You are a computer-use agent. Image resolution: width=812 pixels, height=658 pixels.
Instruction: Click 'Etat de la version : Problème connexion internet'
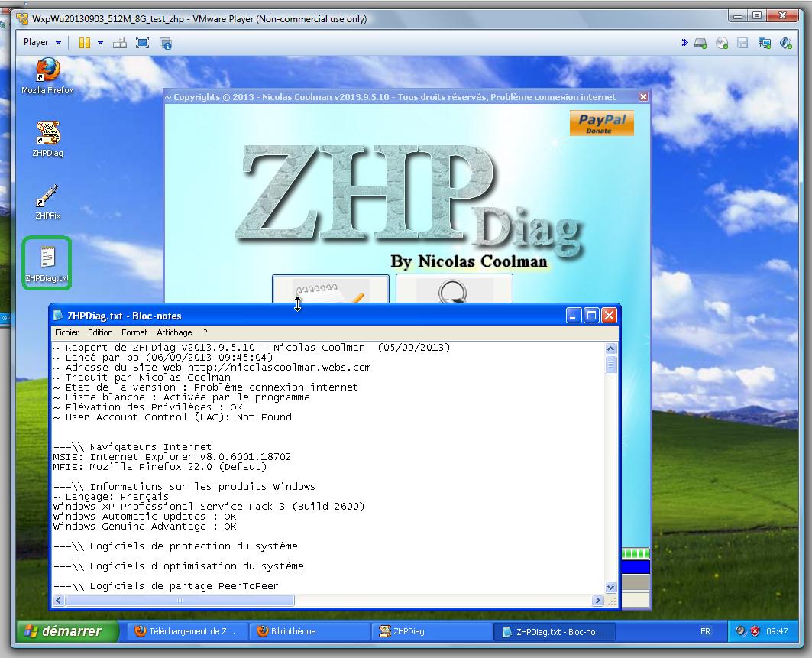point(205,387)
